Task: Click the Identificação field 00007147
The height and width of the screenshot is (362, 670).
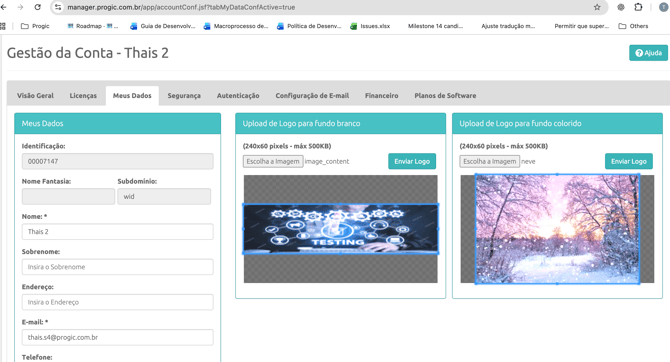Action: coord(118,161)
